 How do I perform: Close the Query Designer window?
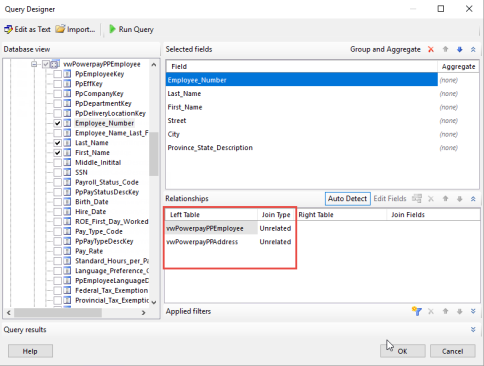click(x=469, y=9)
